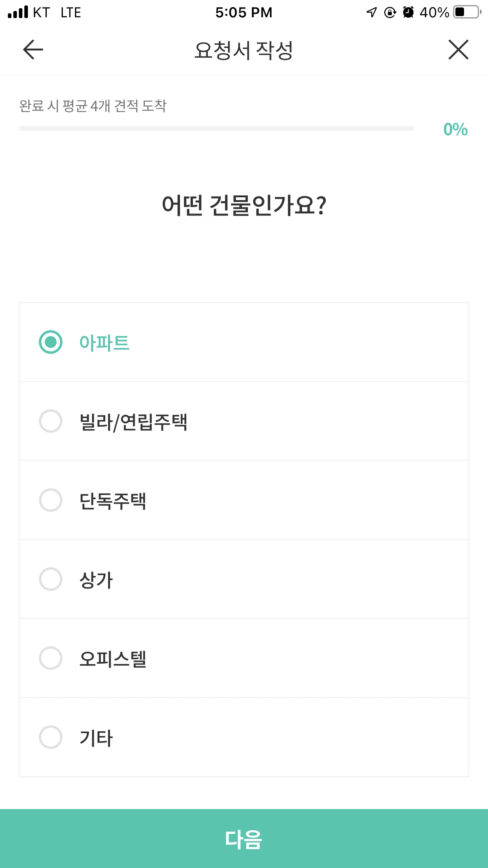Image resolution: width=488 pixels, height=868 pixels.
Task: Tap the 완료 시 평균 4개 견적 도착 text
Action: pos(93,106)
